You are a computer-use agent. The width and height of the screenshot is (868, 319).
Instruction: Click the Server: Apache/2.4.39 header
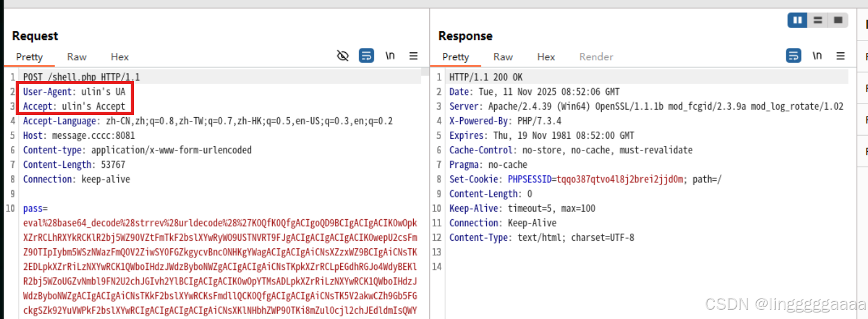646,106
